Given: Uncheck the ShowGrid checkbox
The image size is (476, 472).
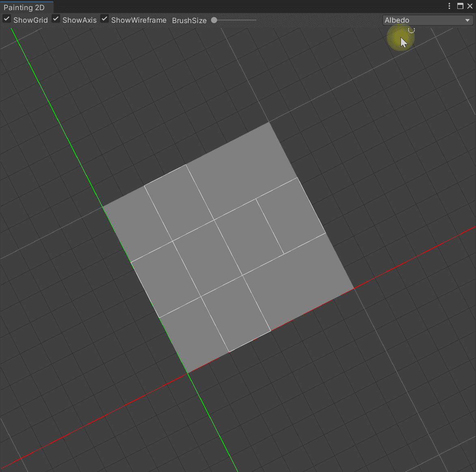Looking at the screenshot, I should tap(6, 19).
